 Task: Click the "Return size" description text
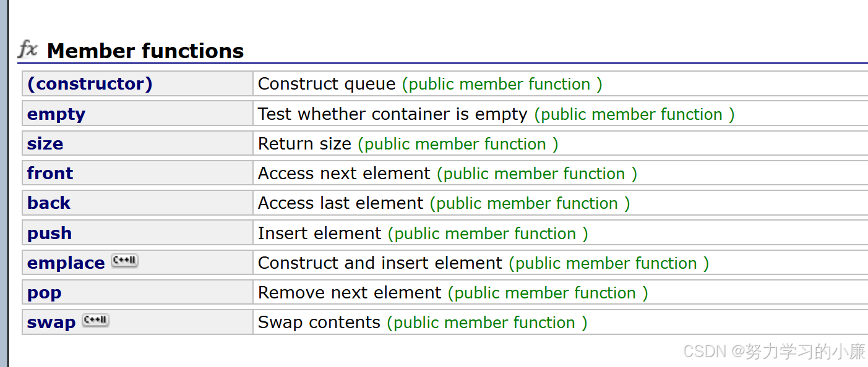(x=304, y=144)
